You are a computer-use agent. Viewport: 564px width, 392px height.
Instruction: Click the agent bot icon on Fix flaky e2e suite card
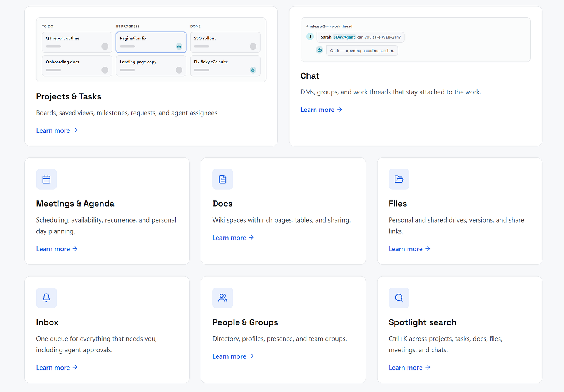[253, 70]
